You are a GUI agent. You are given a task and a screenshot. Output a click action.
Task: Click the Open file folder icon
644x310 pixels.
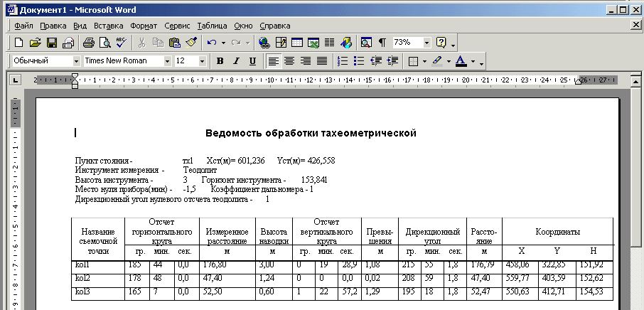[x=35, y=43]
